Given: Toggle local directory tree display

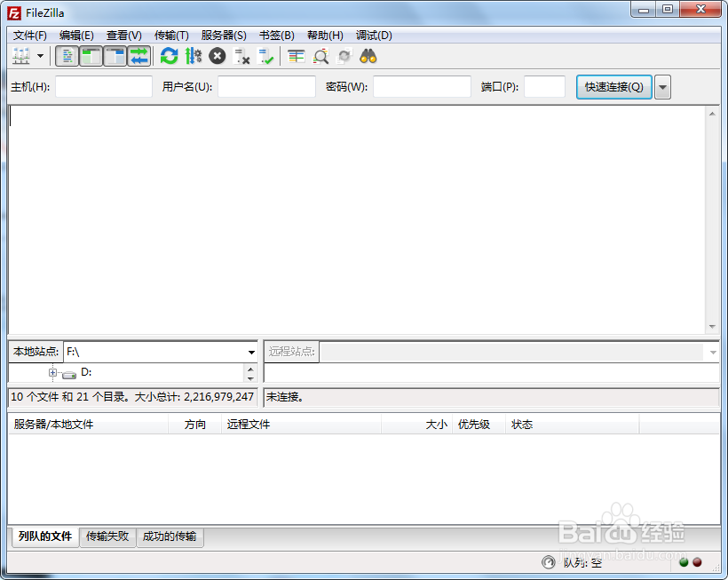Looking at the screenshot, I should tap(91, 56).
